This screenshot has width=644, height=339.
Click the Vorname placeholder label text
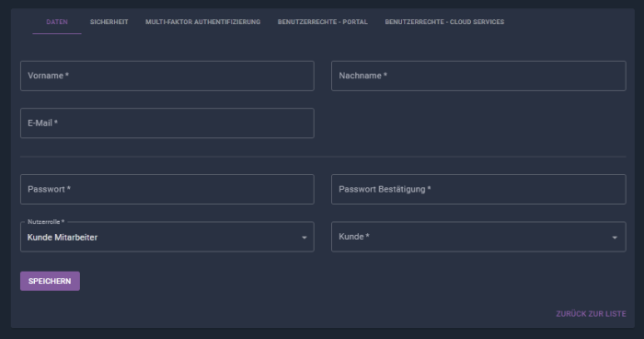(48, 76)
